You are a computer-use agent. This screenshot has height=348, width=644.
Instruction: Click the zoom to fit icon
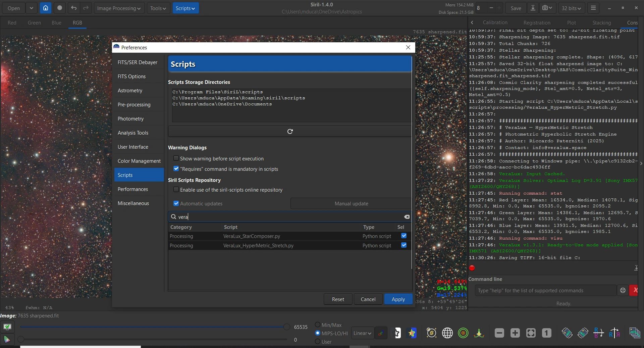[531, 333]
